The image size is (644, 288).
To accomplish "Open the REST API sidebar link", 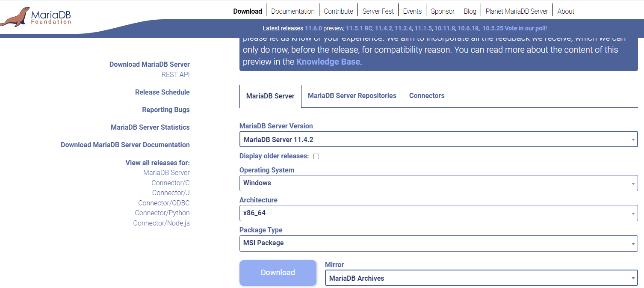I will 176,74.
